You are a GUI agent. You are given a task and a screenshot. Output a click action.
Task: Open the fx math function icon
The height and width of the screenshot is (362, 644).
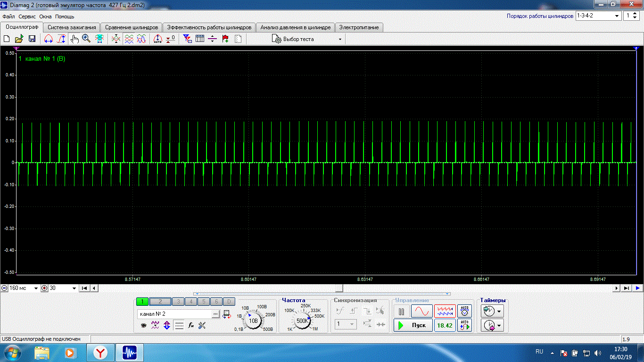click(x=191, y=325)
